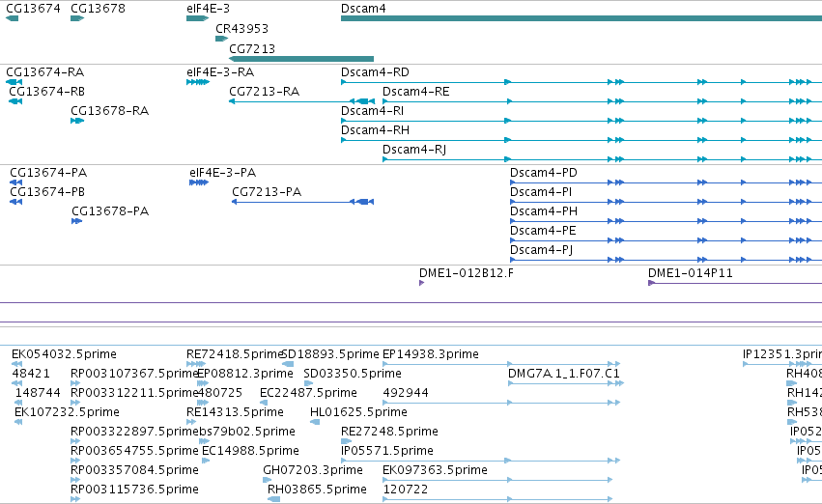Select EST EC14988.5prime
This screenshot has width=822, height=504.
206,461
